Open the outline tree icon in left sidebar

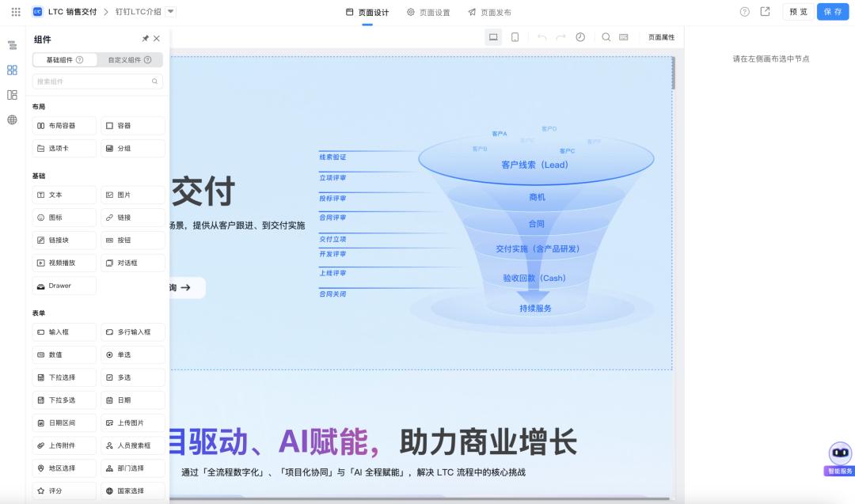click(x=12, y=45)
